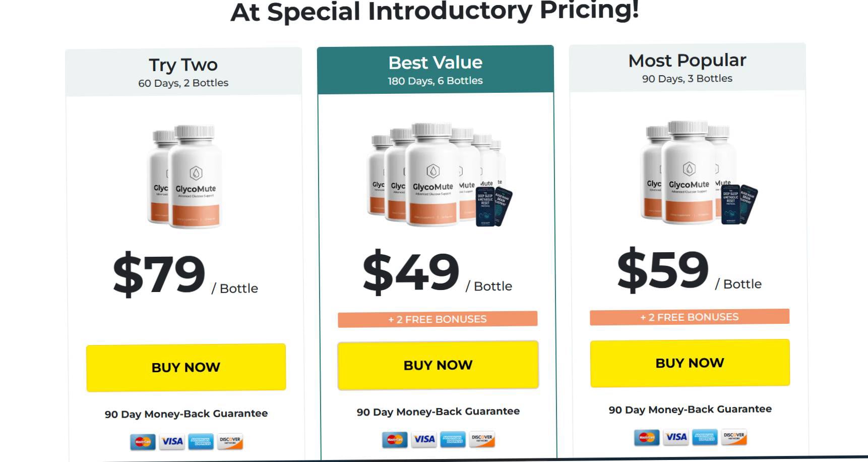This screenshot has width=868, height=462.
Task: Click BUY NOW under Most Popular plan
Action: (689, 363)
